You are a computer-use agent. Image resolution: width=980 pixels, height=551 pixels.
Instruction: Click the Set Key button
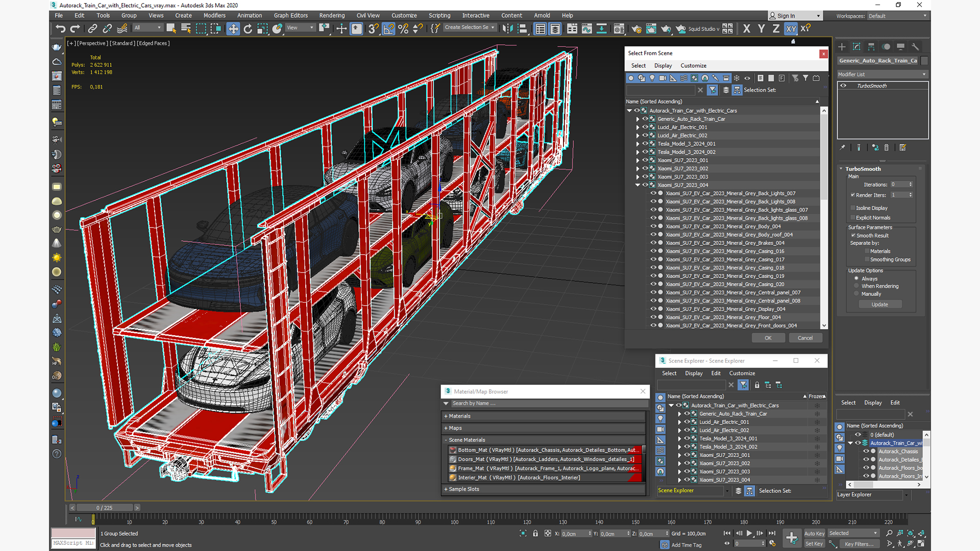point(814,543)
